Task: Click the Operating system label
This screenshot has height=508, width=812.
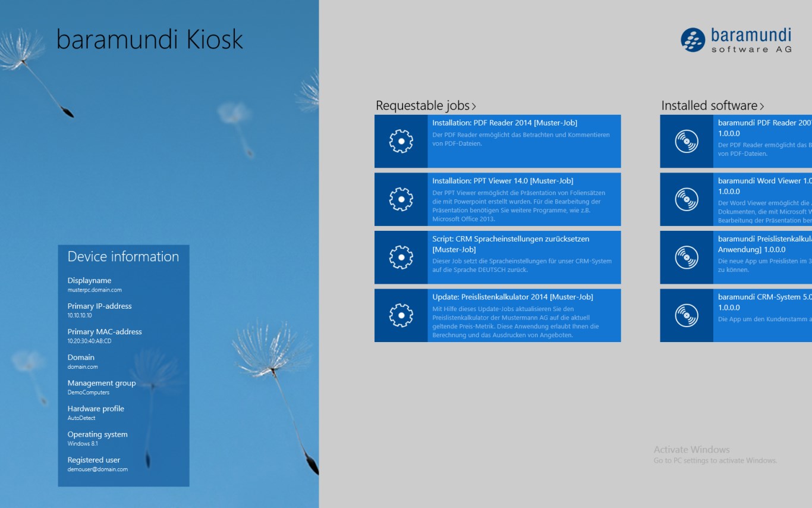Action: [97, 434]
